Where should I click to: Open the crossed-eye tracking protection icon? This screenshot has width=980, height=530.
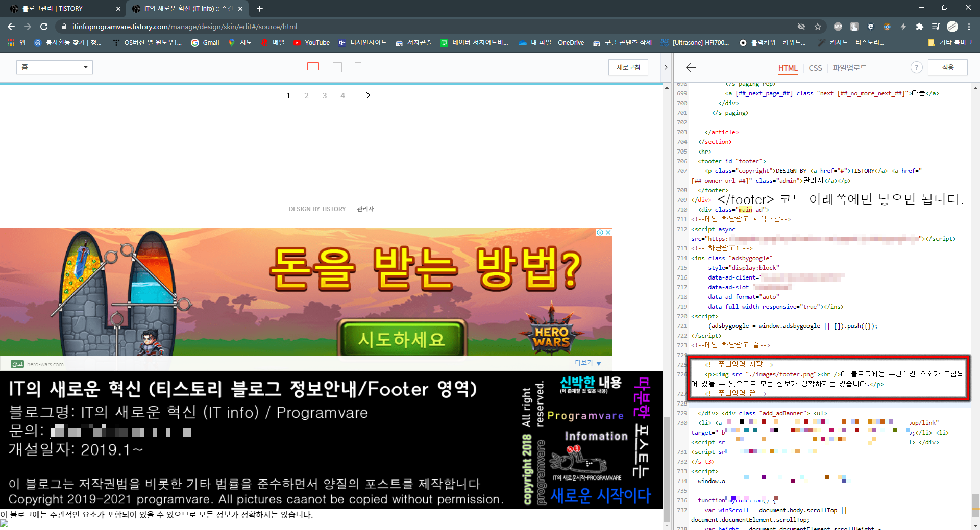(801, 27)
